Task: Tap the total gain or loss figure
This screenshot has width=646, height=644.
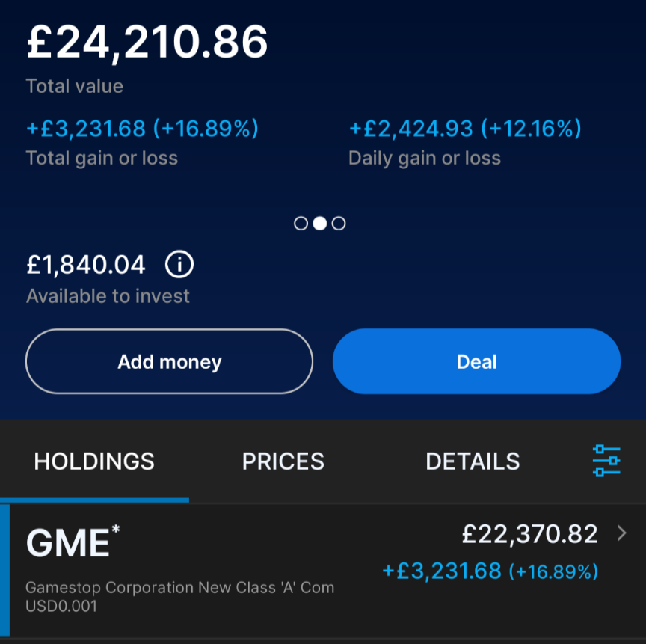Action: point(142,128)
